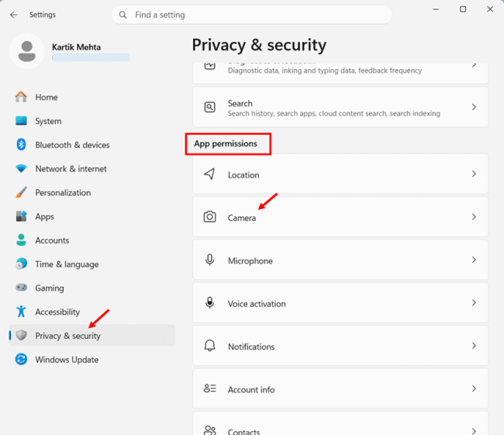Click Diagnostic data description text
Screen dimensions: 504x435
point(325,71)
